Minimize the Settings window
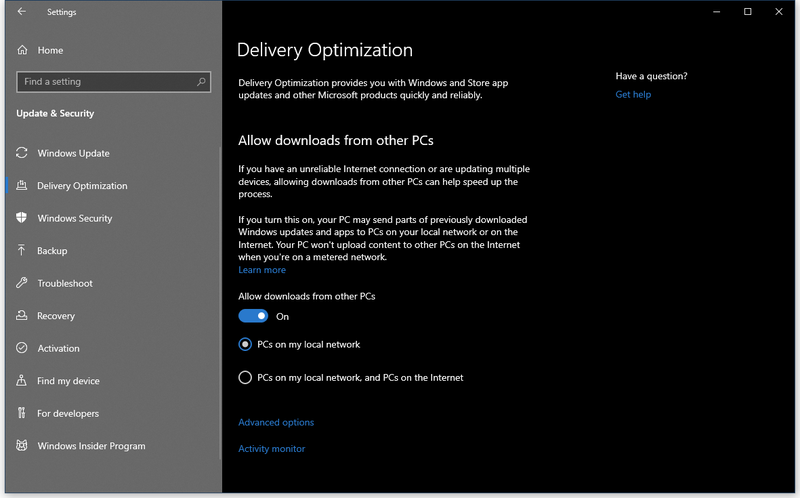This screenshot has width=800, height=498. (716, 11)
